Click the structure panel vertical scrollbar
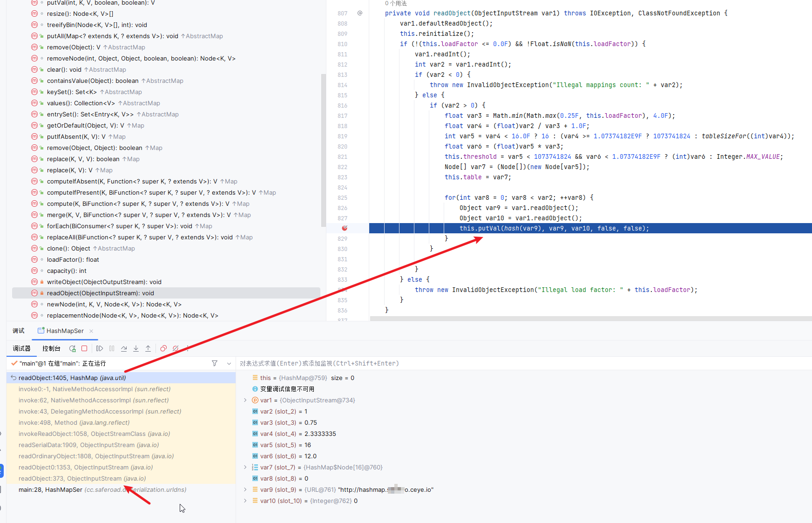The height and width of the screenshot is (523, 812). tap(324, 150)
